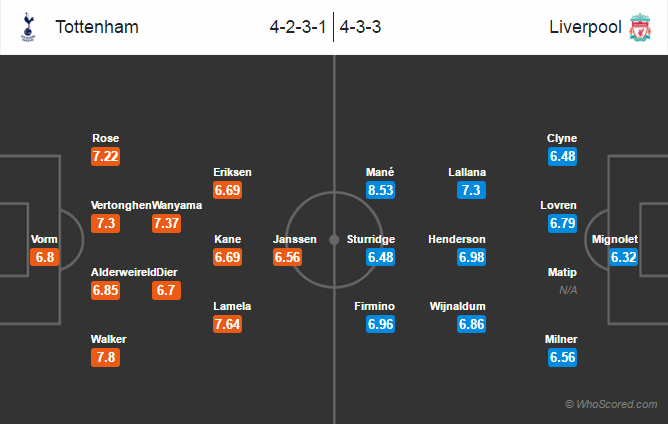Select Mignolet's 6.32 rating badge
This screenshot has width=668, height=424.
(623, 257)
